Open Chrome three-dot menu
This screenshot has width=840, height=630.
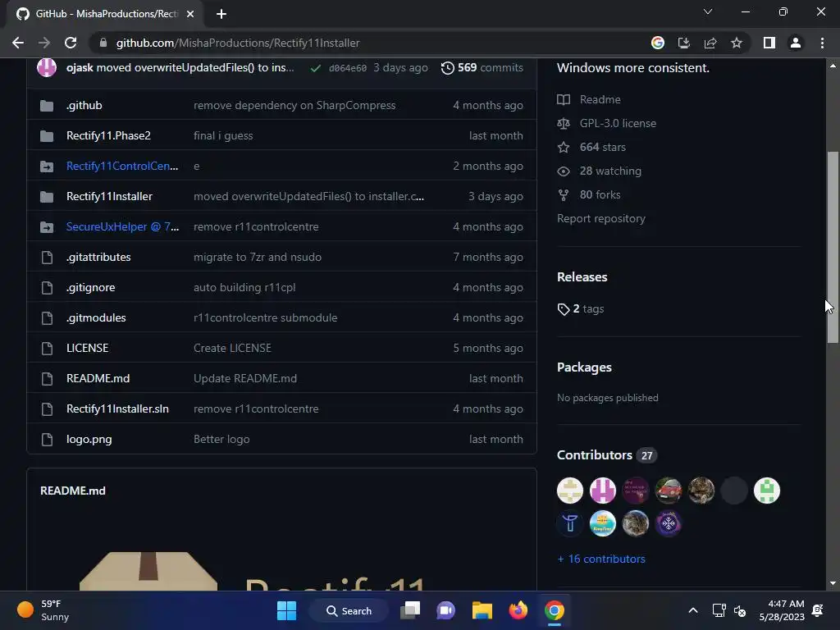[822, 43]
